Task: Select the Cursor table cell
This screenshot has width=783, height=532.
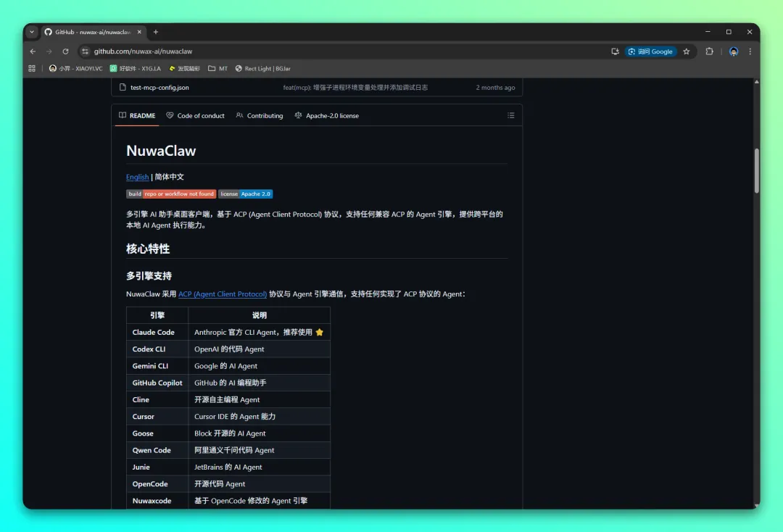Action: [x=157, y=417]
